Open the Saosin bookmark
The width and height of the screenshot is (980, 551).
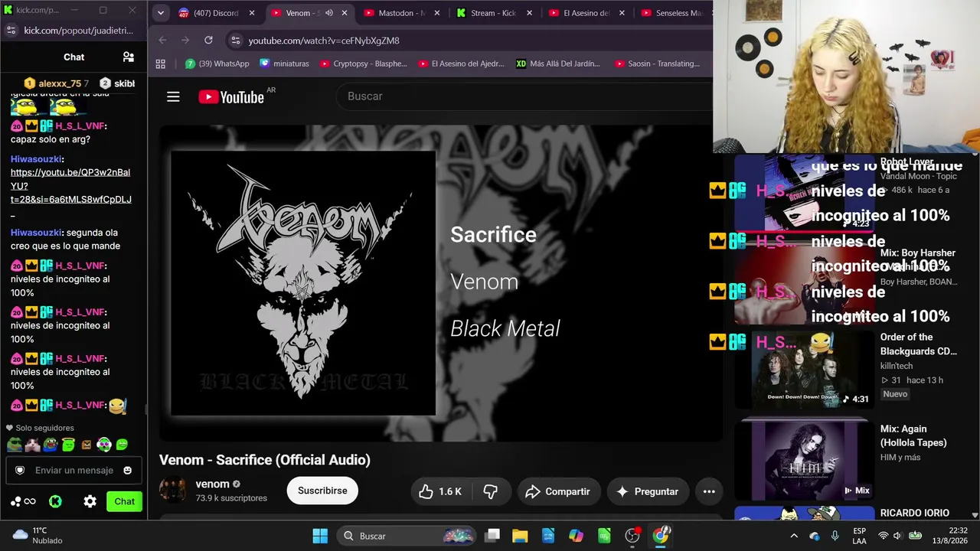[x=656, y=64]
